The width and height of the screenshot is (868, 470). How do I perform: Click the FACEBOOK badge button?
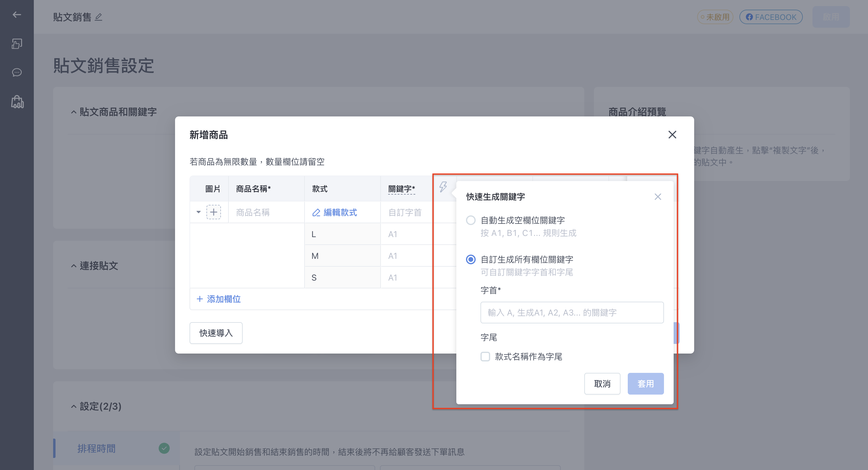click(771, 17)
